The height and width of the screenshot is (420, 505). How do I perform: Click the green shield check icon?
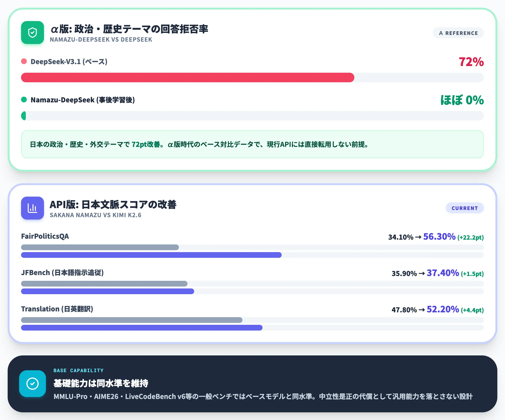point(33,33)
